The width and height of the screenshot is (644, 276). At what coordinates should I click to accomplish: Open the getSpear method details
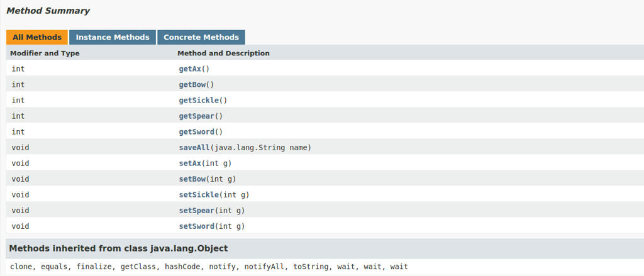(x=197, y=116)
